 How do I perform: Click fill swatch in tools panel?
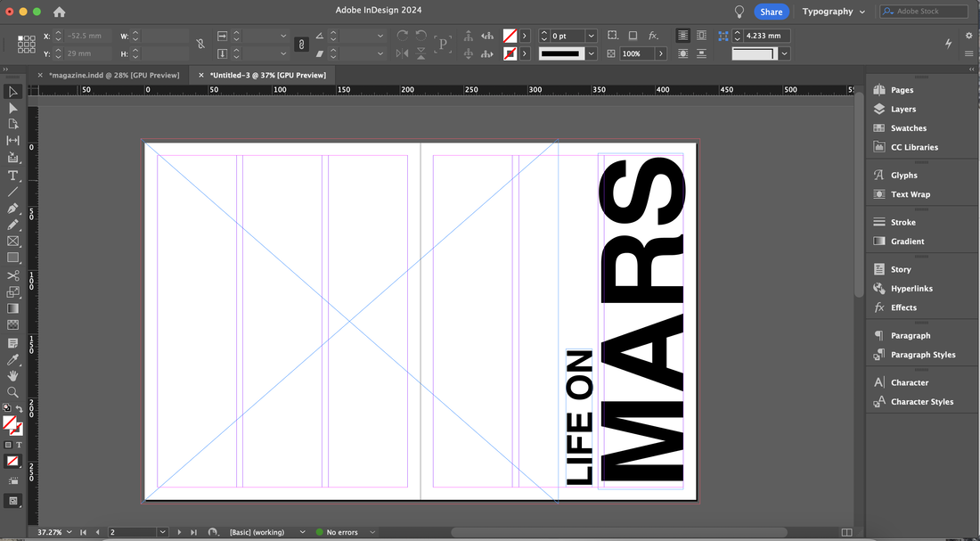(9, 422)
